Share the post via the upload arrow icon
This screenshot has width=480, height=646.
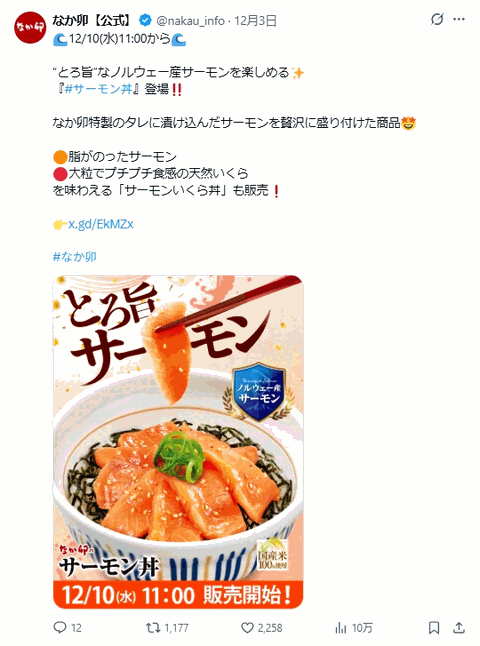coord(459,627)
